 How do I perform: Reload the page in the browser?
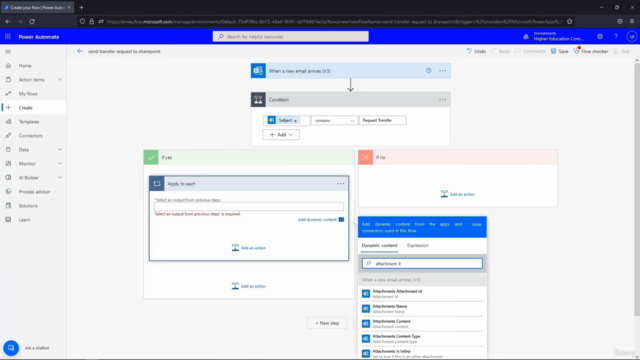pyautogui.click(x=32, y=22)
